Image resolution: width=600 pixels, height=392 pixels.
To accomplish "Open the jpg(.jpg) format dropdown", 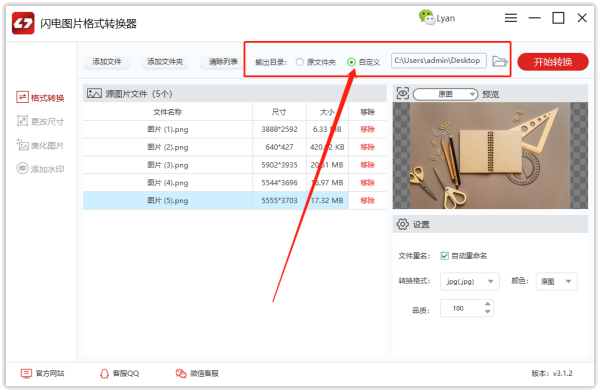I will [x=470, y=281].
